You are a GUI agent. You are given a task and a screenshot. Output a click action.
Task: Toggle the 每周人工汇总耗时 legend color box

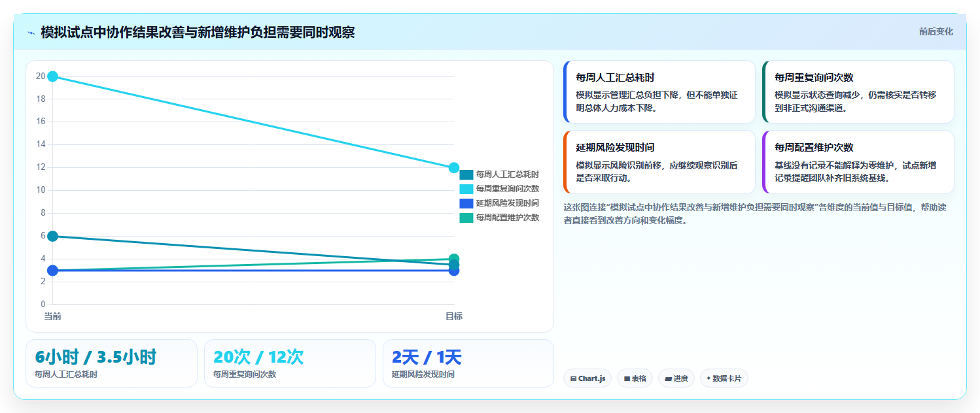(466, 174)
